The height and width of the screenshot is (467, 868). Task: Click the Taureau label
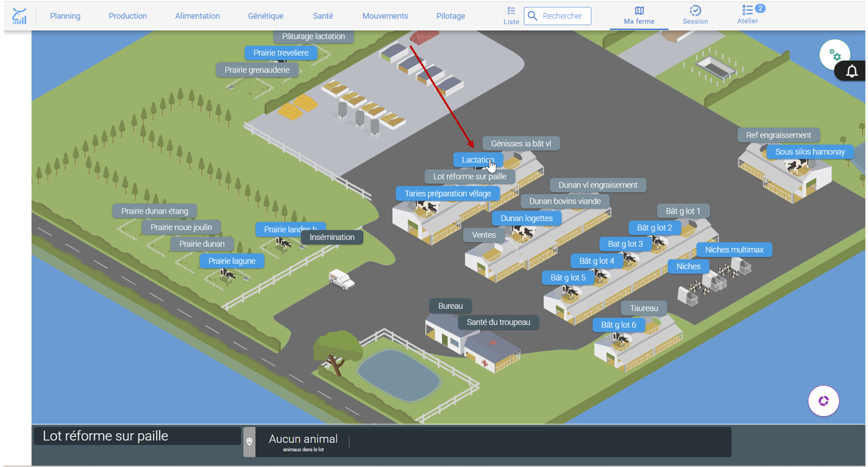pyautogui.click(x=644, y=308)
